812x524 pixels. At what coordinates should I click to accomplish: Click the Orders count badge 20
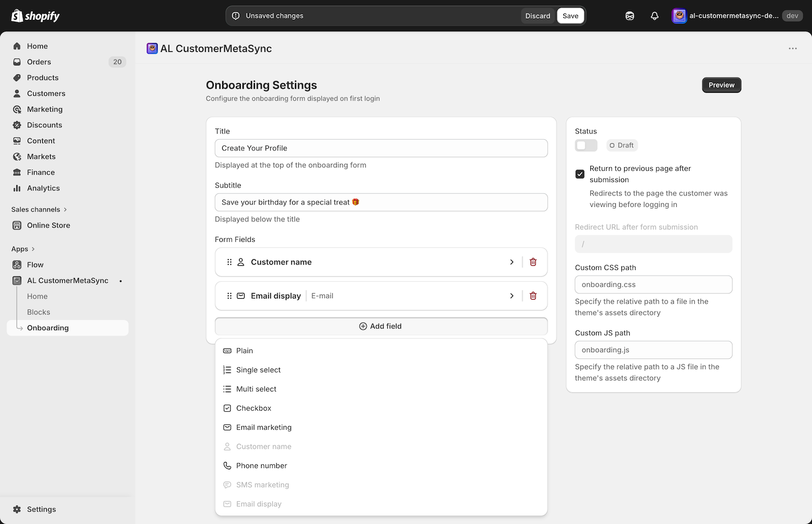(117, 62)
